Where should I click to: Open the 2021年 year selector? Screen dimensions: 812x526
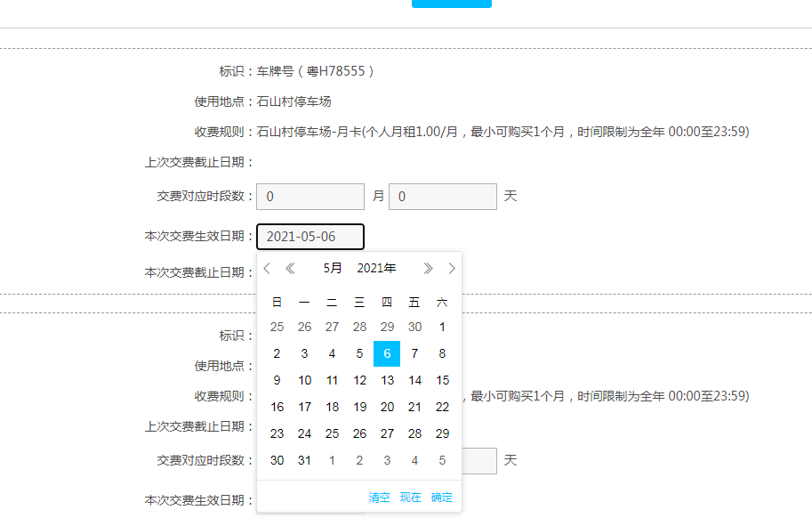coord(376,269)
